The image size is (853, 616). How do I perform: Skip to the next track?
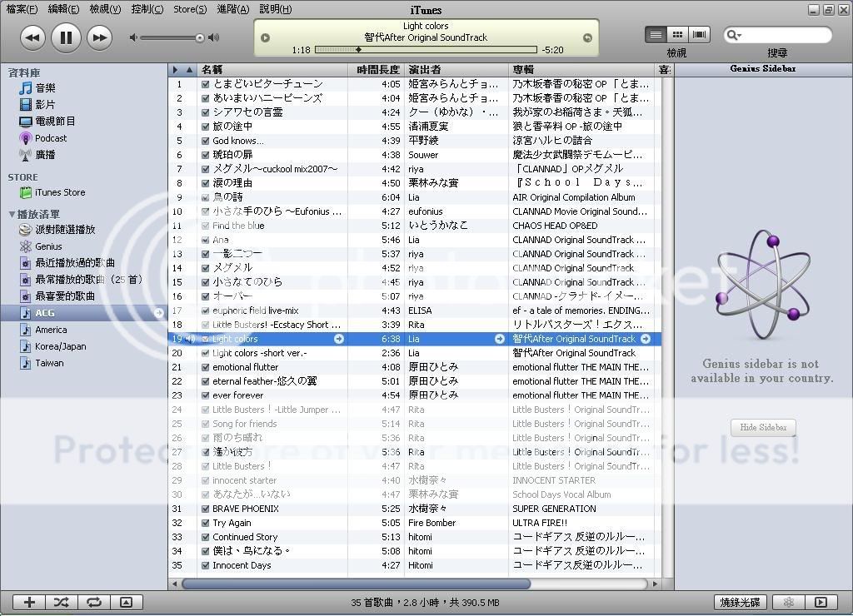(x=99, y=37)
